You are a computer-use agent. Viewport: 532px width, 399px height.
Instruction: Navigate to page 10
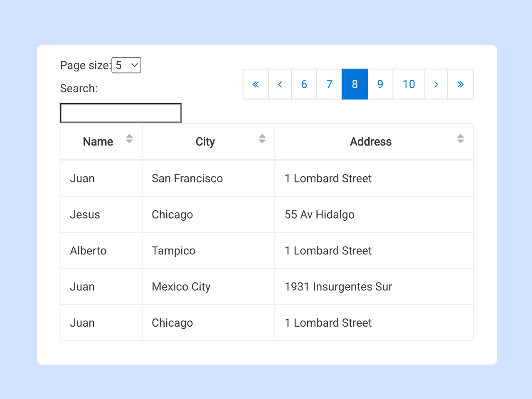(409, 84)
